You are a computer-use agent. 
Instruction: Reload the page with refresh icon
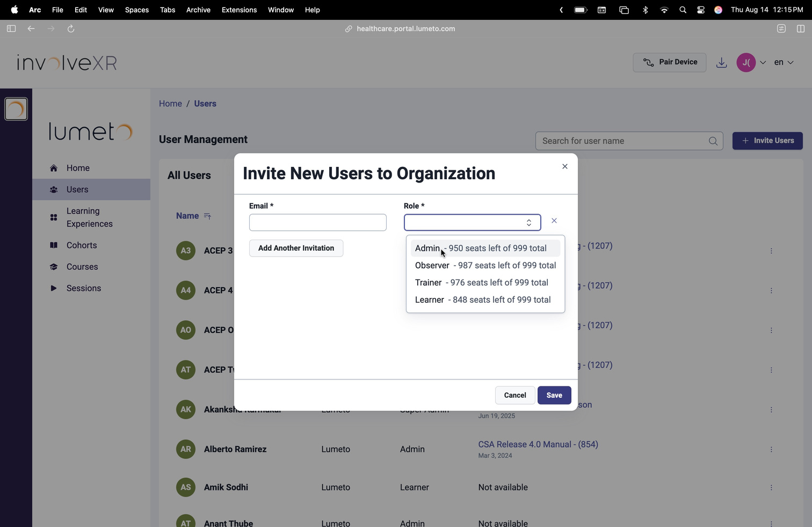[x=71, y=29]
